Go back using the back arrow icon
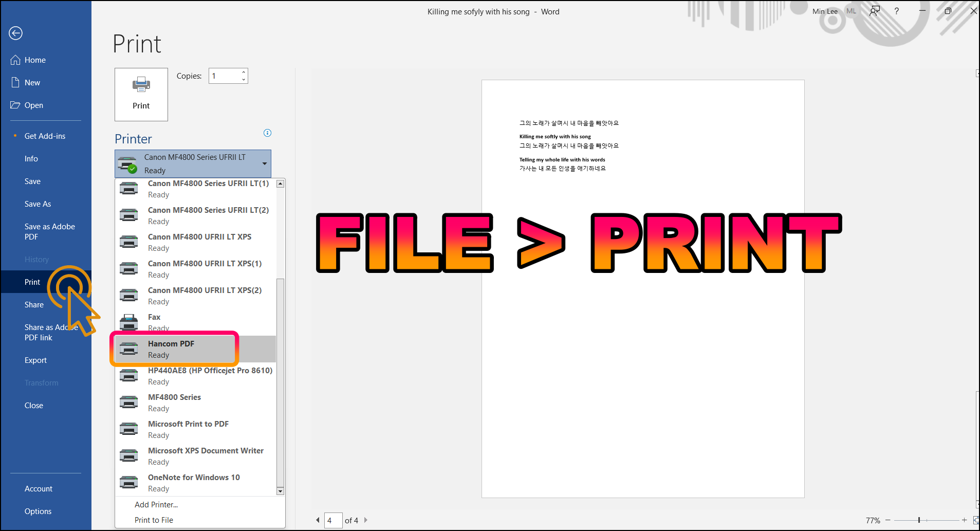The height and width of the screenshot is (531, 980). (x=16, y=33)
